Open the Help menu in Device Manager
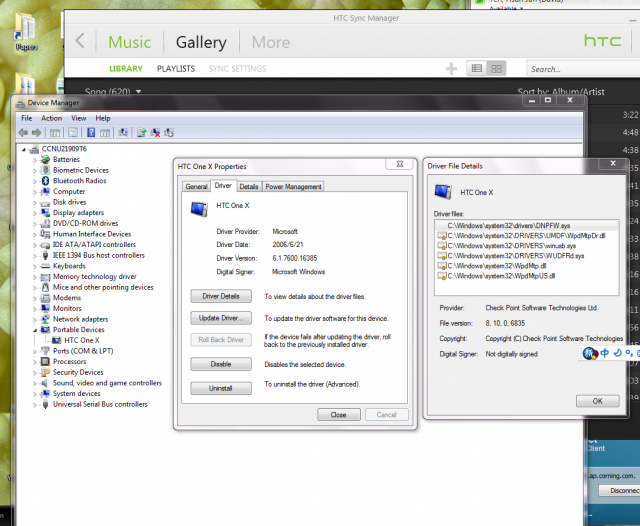 103,118
